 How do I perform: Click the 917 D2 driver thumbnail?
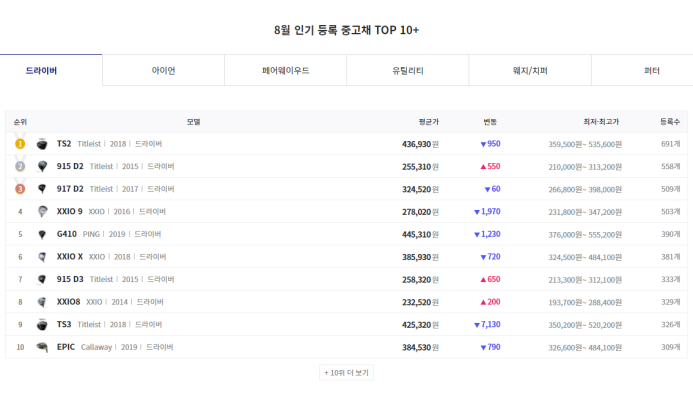click(x=42, y=189)
